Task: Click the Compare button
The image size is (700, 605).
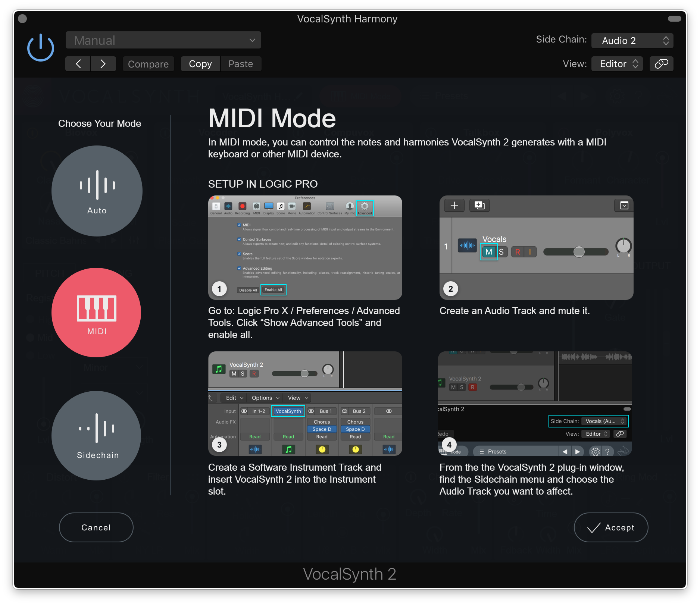Action: coord(148,64)
